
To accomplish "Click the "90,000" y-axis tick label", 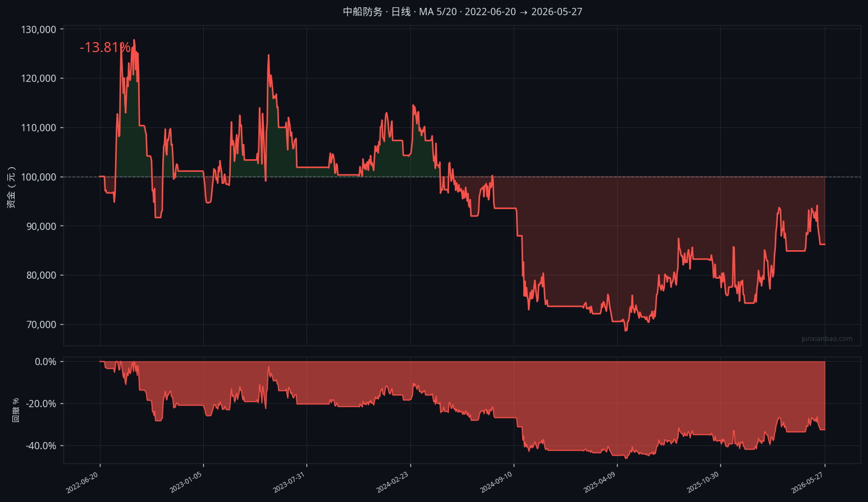I will (42, 226).
